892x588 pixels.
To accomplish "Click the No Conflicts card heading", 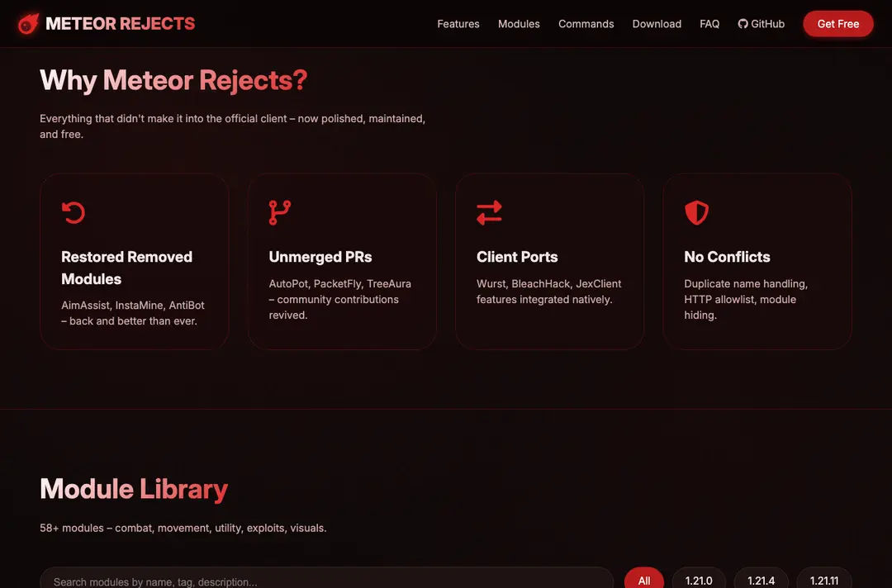I will 727,257.
